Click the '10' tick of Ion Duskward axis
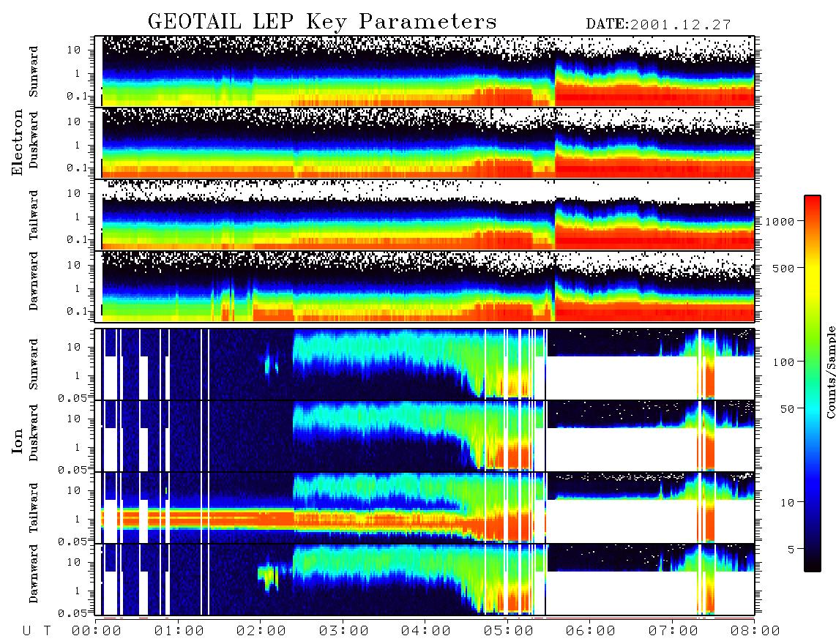This screenshot has width=836, height=644. [74, 419]
